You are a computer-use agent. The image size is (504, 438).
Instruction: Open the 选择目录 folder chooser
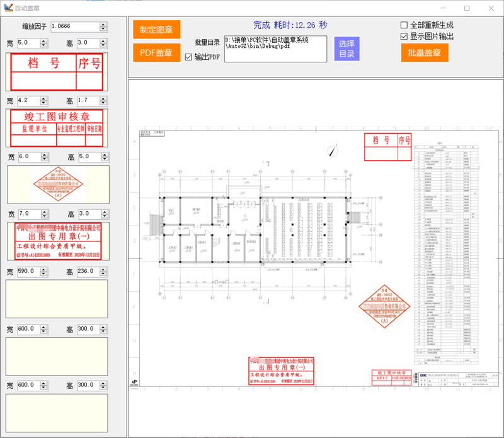point(346,49)
